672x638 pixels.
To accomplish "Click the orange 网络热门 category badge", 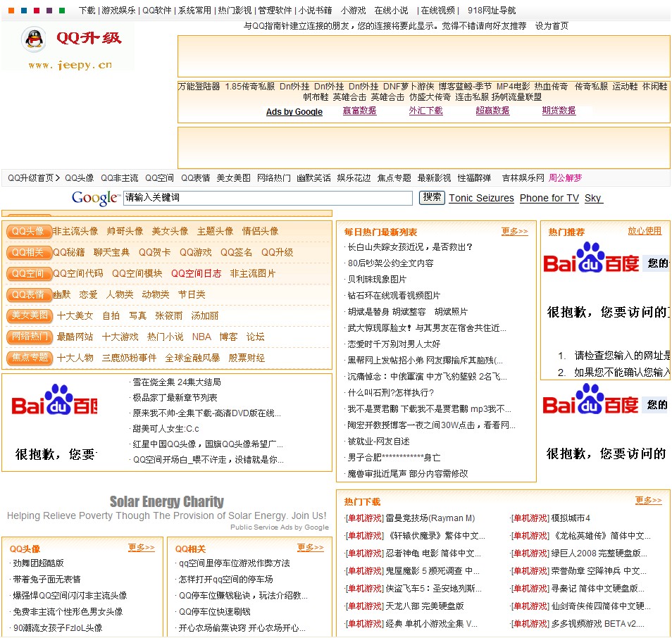I will pos(29,337).
